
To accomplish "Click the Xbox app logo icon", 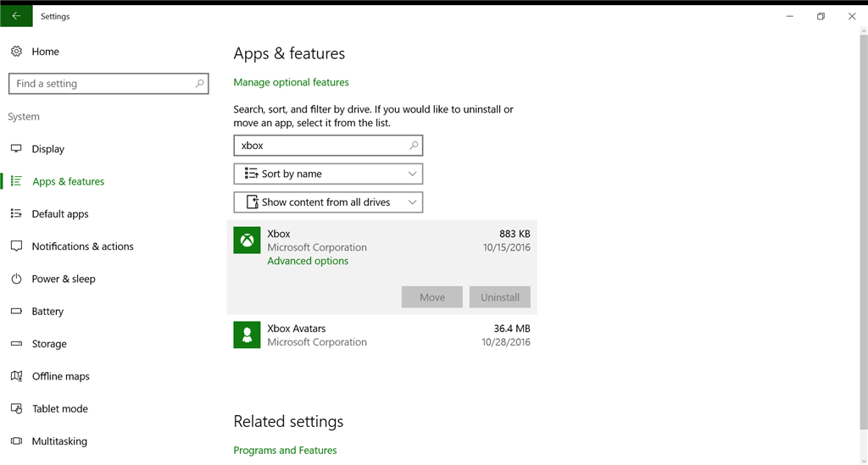I will [247, 241].
